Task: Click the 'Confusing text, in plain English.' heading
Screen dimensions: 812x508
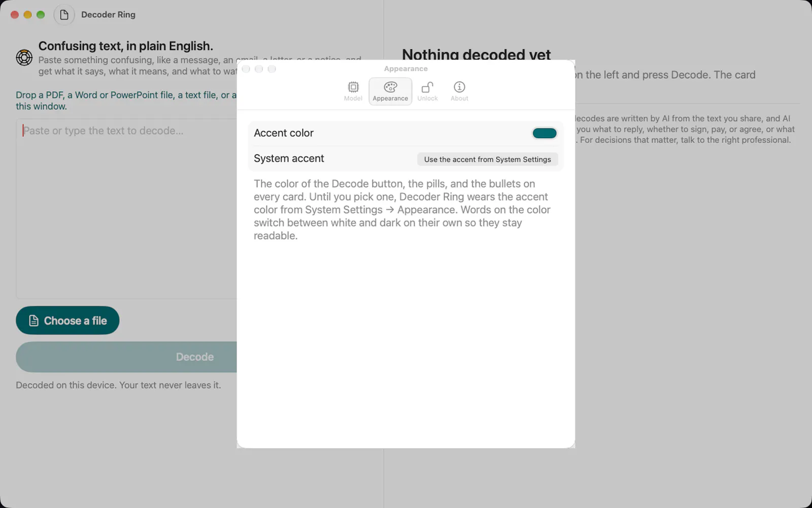Action: pos(125,46)
